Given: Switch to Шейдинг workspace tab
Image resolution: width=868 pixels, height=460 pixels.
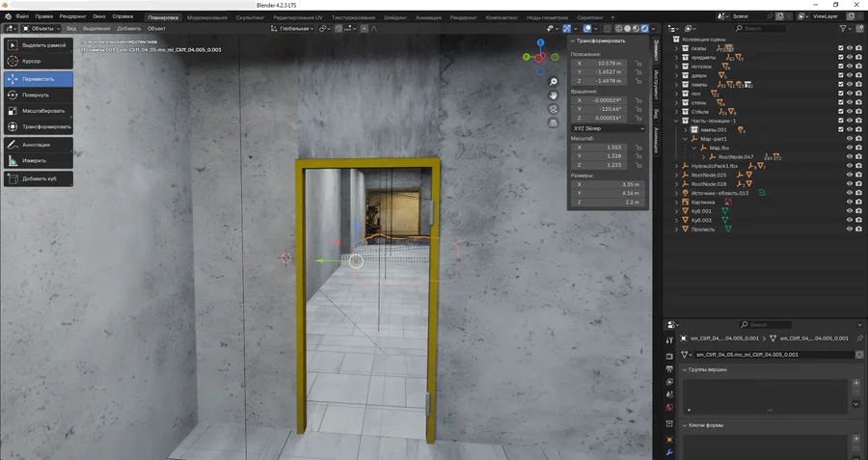Looking at the screenshot, I should click(x=395, y=17).
